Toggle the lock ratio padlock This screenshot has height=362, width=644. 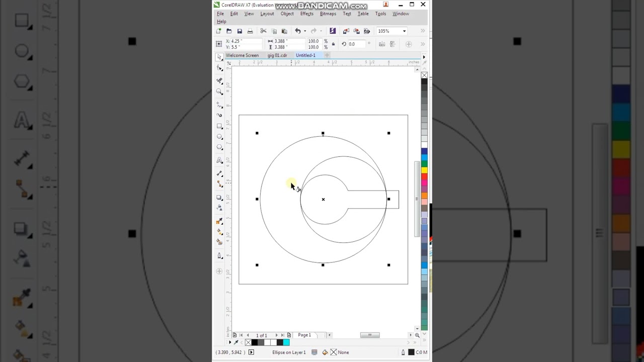click(x=333, y=44)
